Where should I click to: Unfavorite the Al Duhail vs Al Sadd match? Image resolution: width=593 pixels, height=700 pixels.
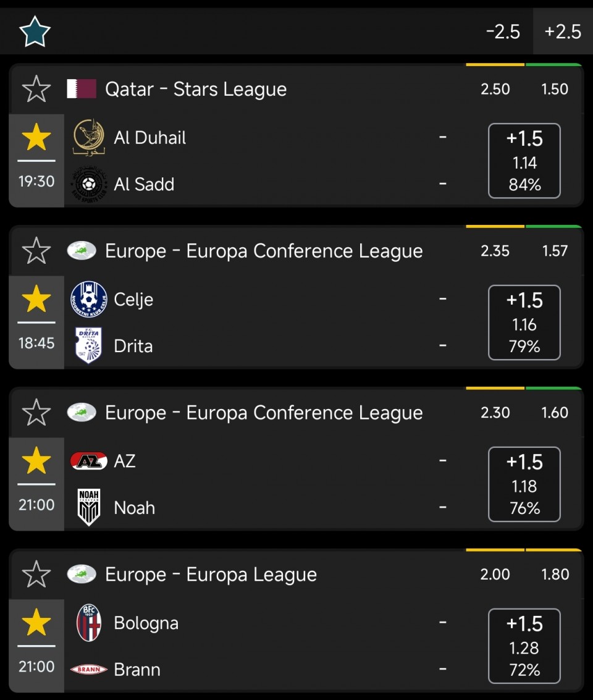(x=36, y=137)
